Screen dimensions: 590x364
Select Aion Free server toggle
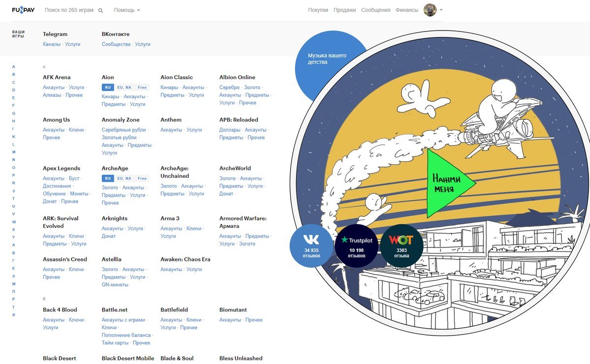coord(142,87)
